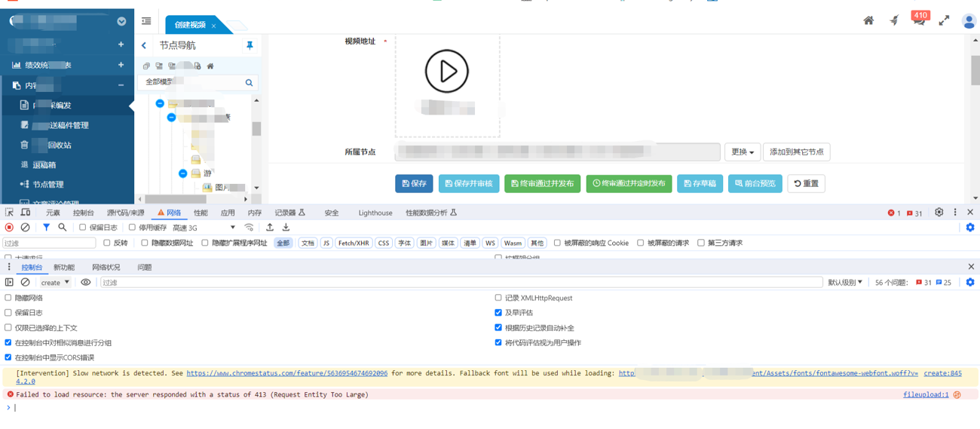Click the red record network log button
This screenshot has width=980, height=429.
click(9, 228)
